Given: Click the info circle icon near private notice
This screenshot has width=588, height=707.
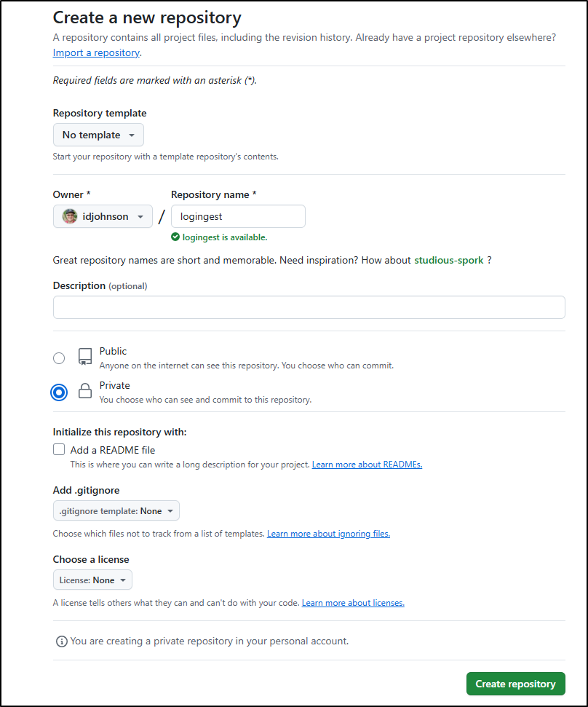Looking at the screenshot, I should click(x=62, y=641).
